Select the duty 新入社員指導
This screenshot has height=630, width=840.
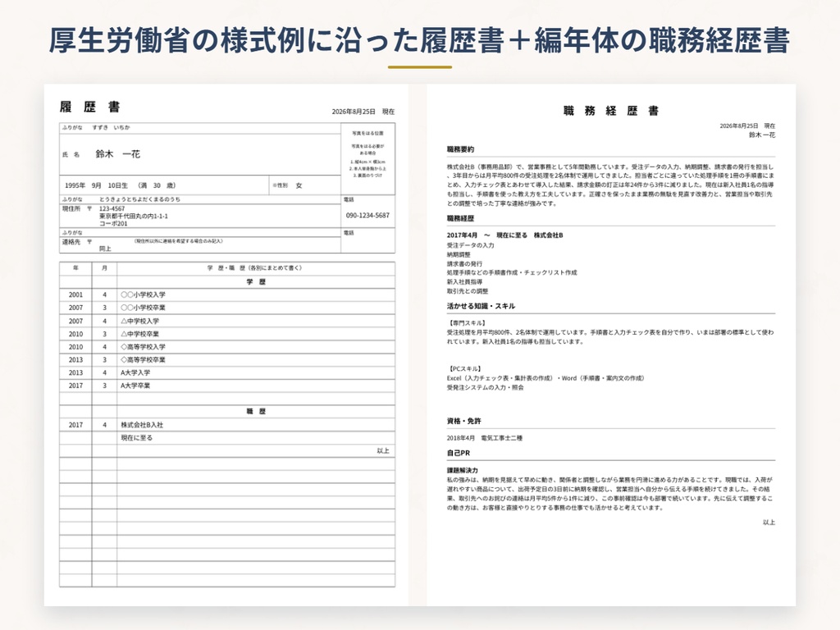[x=464, y=282]
